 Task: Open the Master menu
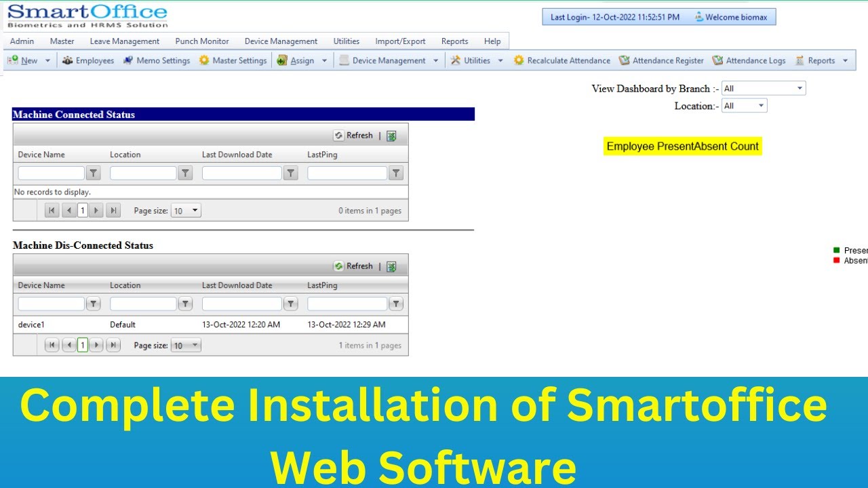pyautogui.click(x=62, y=41)
